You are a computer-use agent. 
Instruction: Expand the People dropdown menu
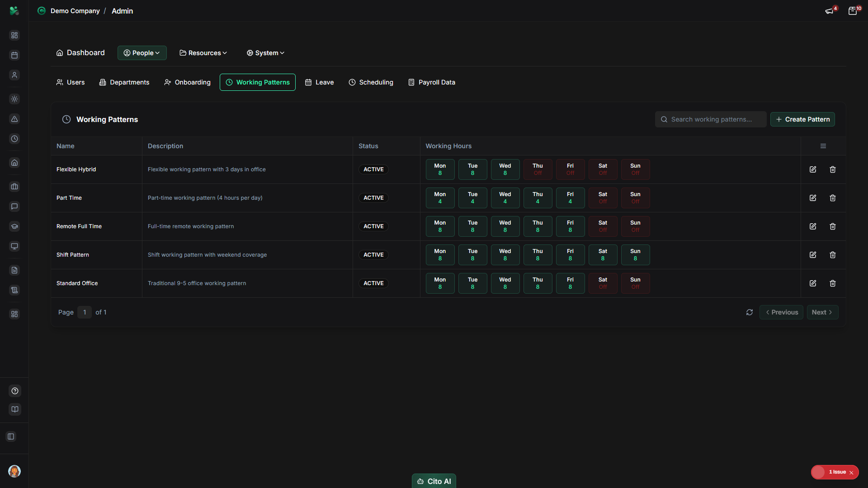click(142, 53)
